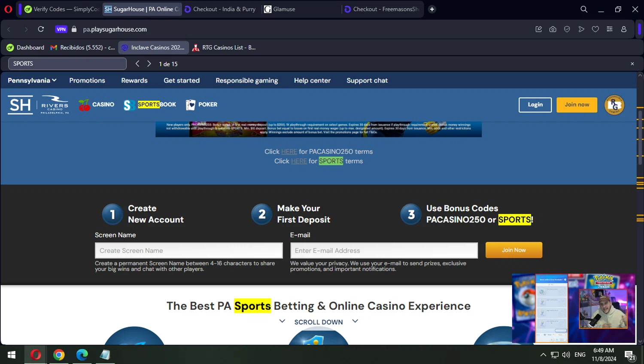Click the Join Now form button
The width and height of the screenshot is (644, 364).
[514, 250]
